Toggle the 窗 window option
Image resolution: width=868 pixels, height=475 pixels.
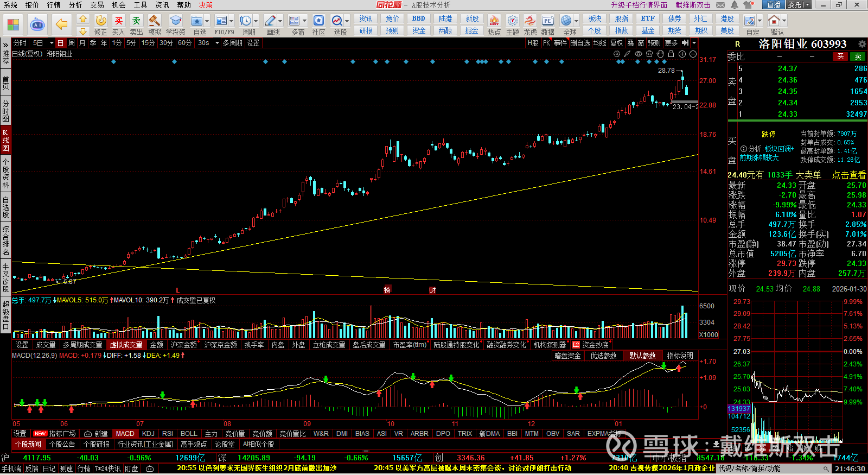coord(641,43)
